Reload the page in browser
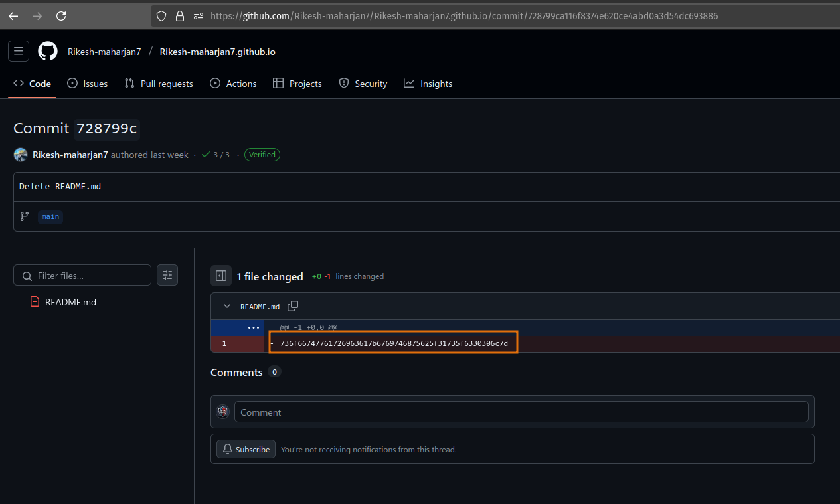This screenshot has height=504, width=840. (x=61, y=16)
